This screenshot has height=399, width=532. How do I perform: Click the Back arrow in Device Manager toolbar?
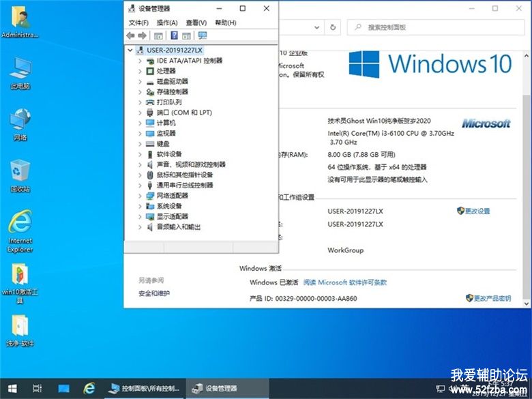click(x=130, y=35)
